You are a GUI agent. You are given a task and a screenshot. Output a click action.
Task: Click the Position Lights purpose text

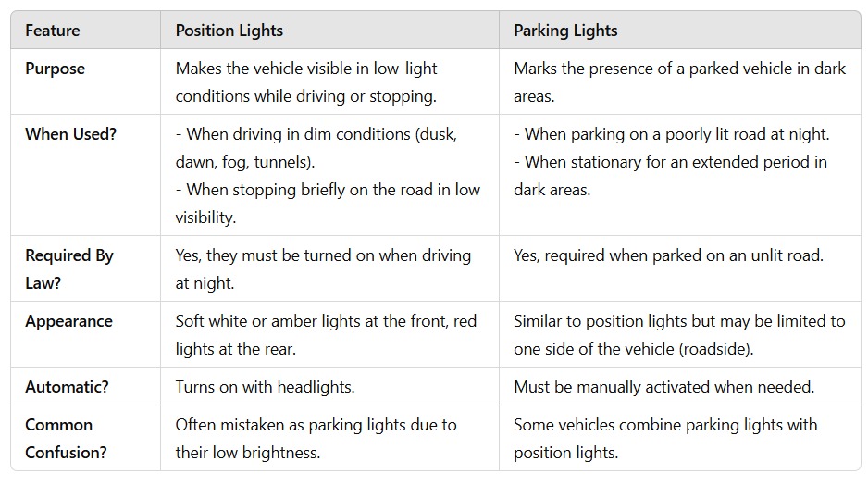306,81
